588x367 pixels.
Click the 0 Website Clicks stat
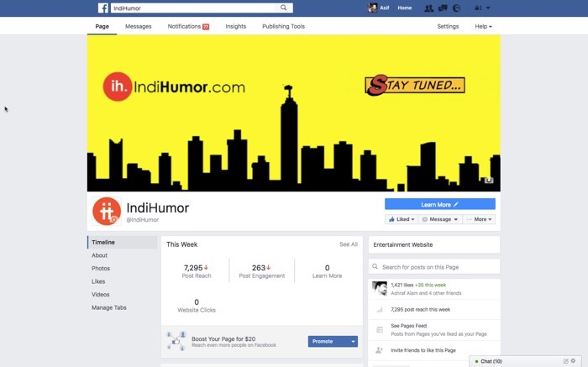click(x=197, y=306)
